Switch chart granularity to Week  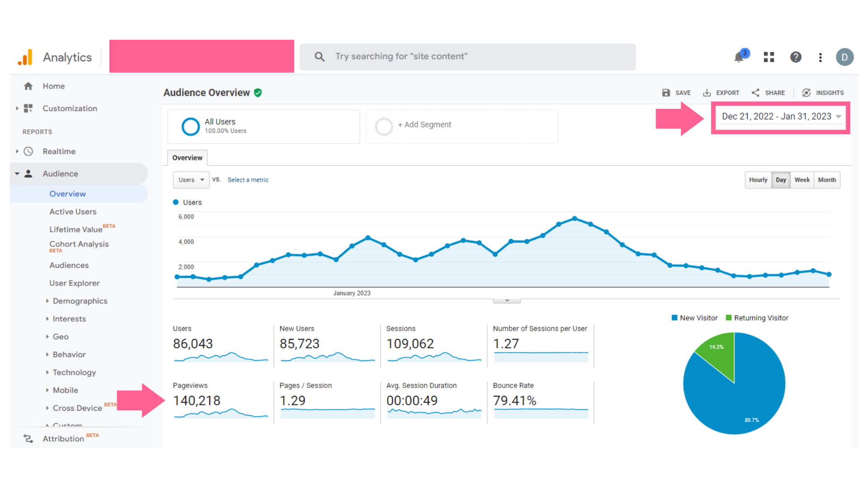coord(802,180)
